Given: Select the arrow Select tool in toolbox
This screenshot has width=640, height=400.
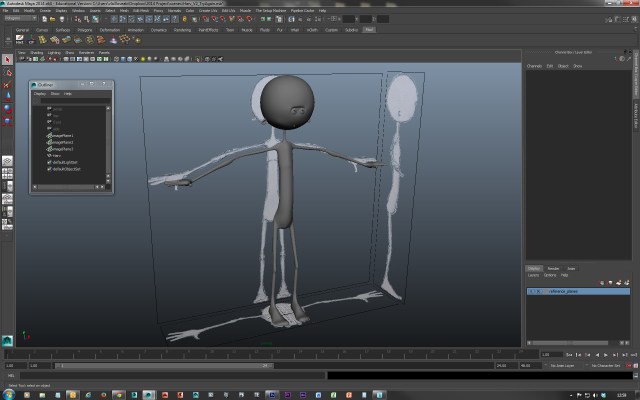Looking at the screenshot, I should click(x=7, y=60).
